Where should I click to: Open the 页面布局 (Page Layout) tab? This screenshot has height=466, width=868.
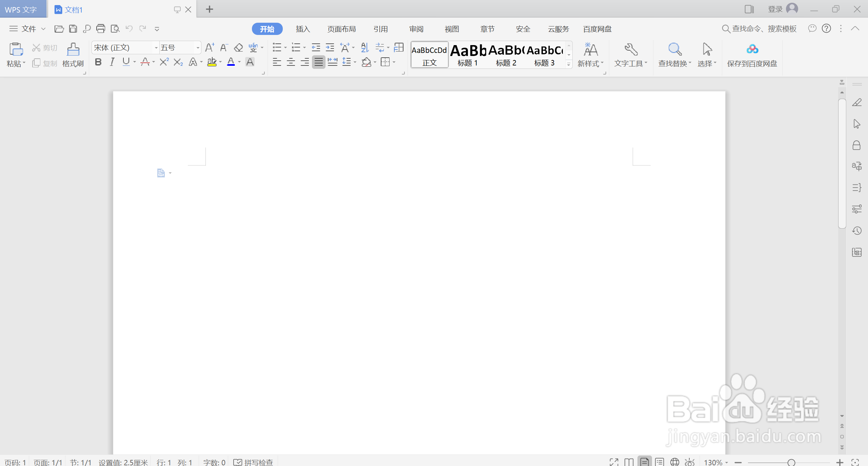pos(341,29)
